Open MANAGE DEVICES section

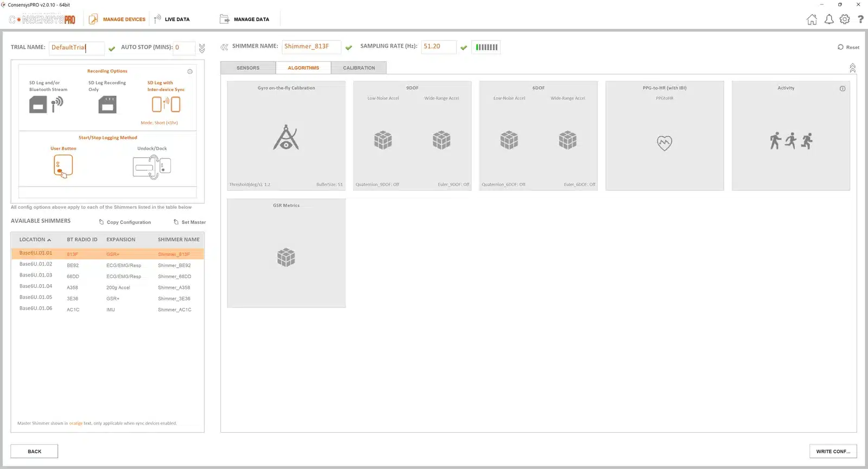click(x=117, y=20)
